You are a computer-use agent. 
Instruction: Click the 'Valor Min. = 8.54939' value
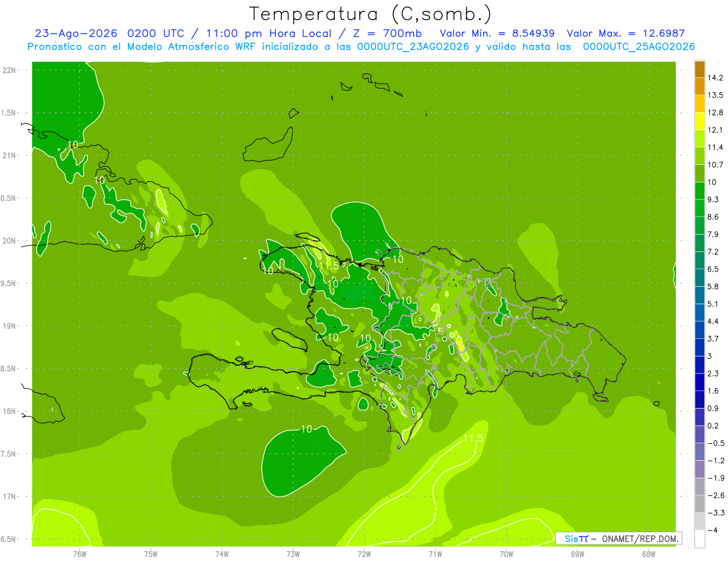(497, 33)
